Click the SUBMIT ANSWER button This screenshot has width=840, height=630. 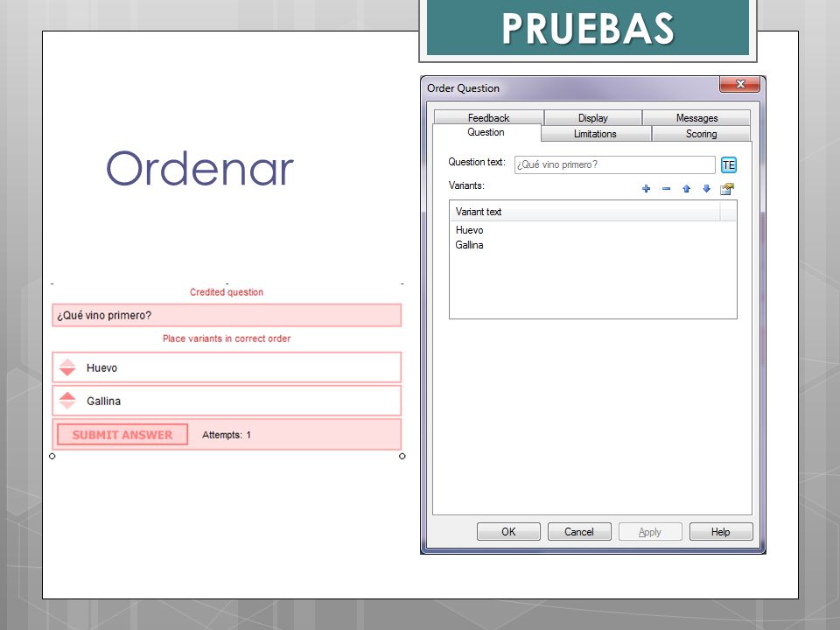click(122, 435)
